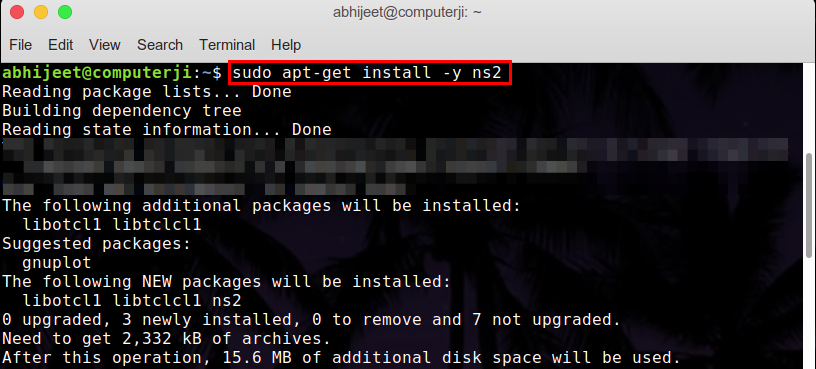Click the 0 upgraded, 3 newly installed line
The height and width of the screenshot is (369, 816).
pyautogui.click(x=311, y=320)
